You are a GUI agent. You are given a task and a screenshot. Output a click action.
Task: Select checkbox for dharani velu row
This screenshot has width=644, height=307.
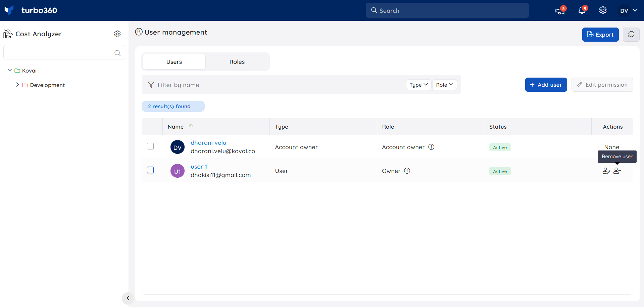point(150,146)
